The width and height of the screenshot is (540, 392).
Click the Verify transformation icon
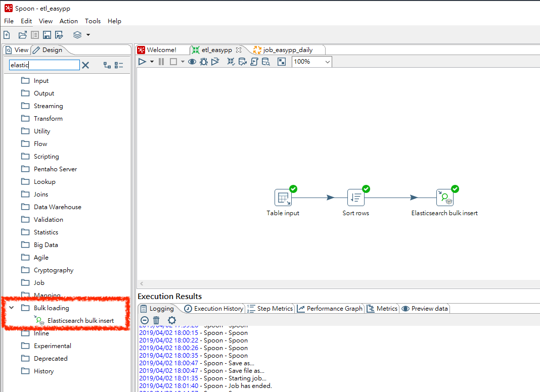[x=231, y=62]
